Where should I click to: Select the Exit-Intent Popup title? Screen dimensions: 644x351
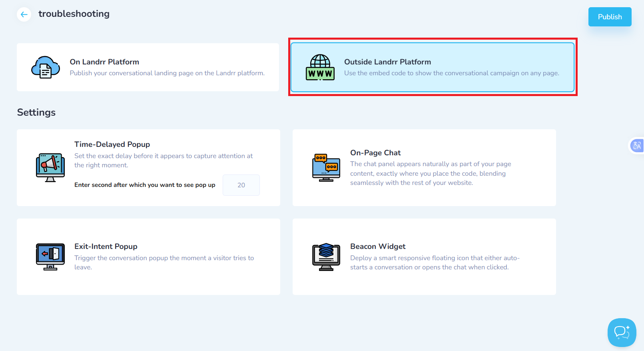(x=106, y=246)
